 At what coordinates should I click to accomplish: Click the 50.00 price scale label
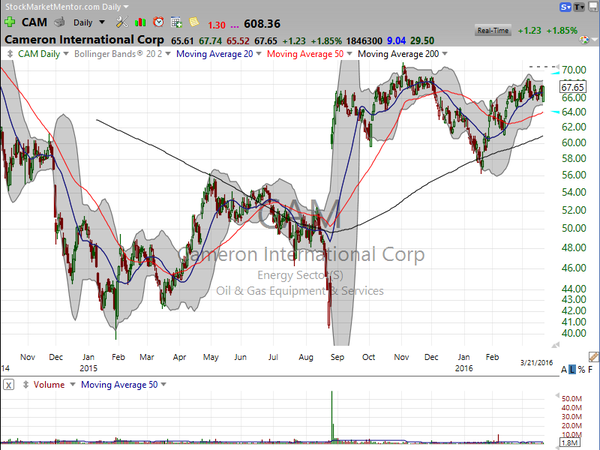click(x=574, y=228)
